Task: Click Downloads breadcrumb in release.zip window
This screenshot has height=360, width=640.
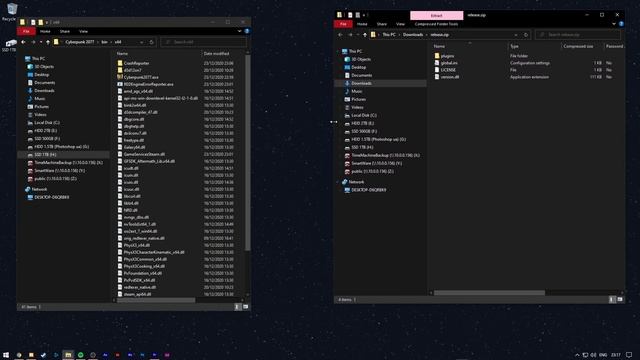Action: (413, 35)
